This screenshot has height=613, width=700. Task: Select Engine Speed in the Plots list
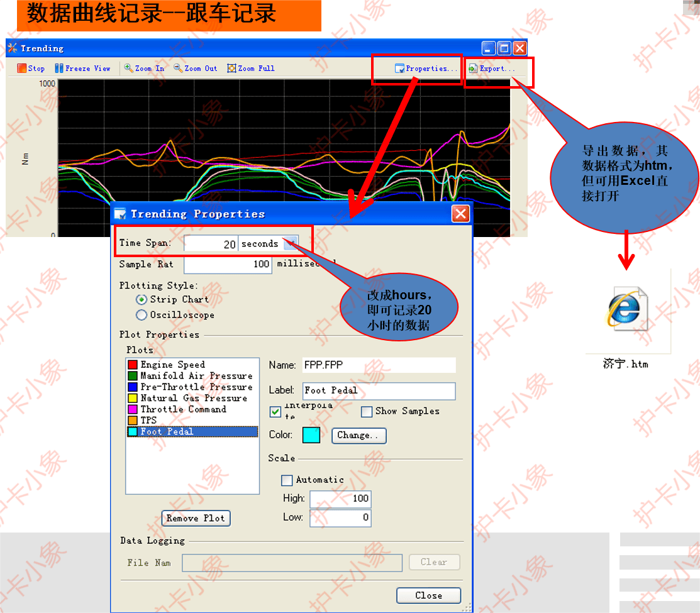click(x=172, y=365)
